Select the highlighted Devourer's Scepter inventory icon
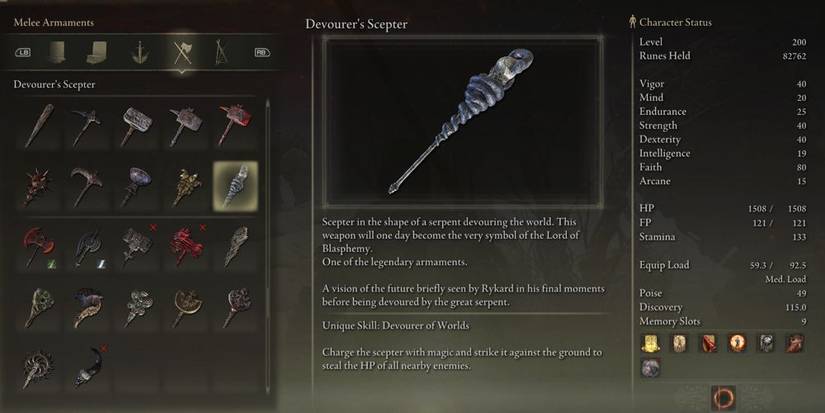 (235, 186)
